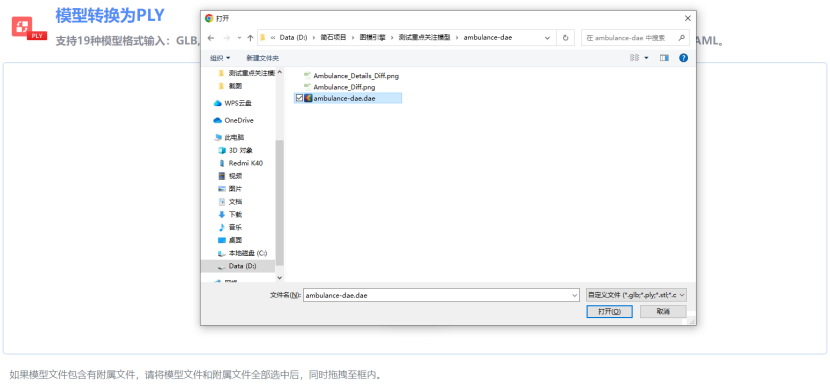Uncheck the ambulance-dae.dae file checkbox
830x386 pixels.
coord(300,98)
